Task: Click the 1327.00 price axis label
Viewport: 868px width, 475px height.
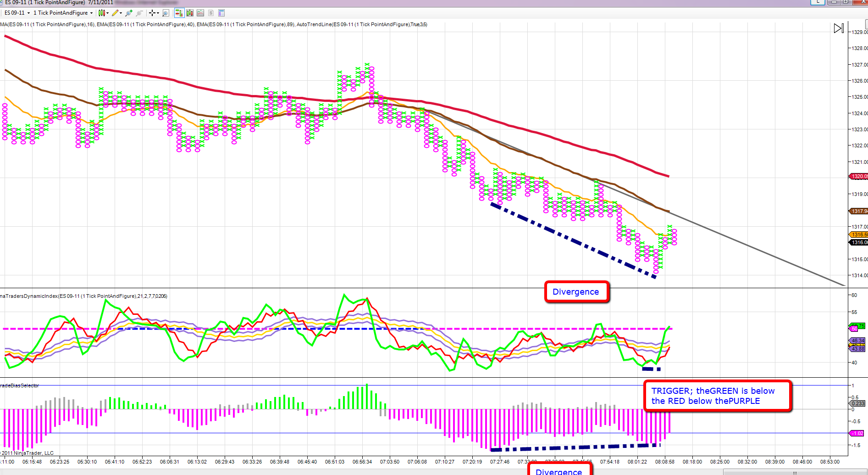Action: [x=859, y=65]
